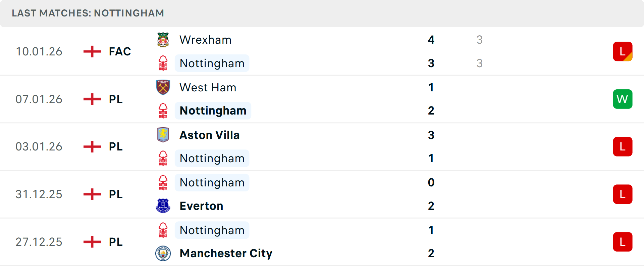Click the FAC competition label
The width and height of the screenshot is (644, 266).
(x=120, y=51)
